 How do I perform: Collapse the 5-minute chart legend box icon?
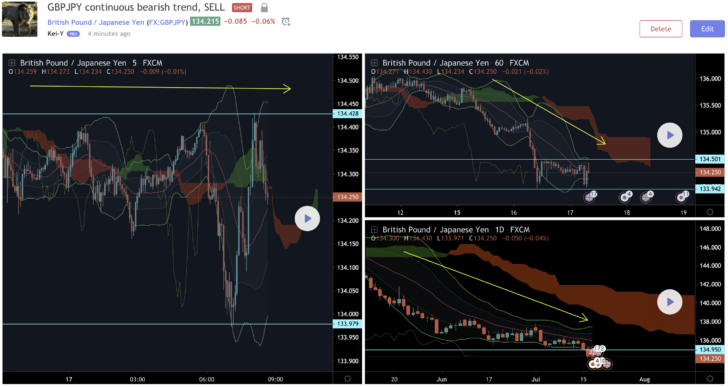point(12,63)
